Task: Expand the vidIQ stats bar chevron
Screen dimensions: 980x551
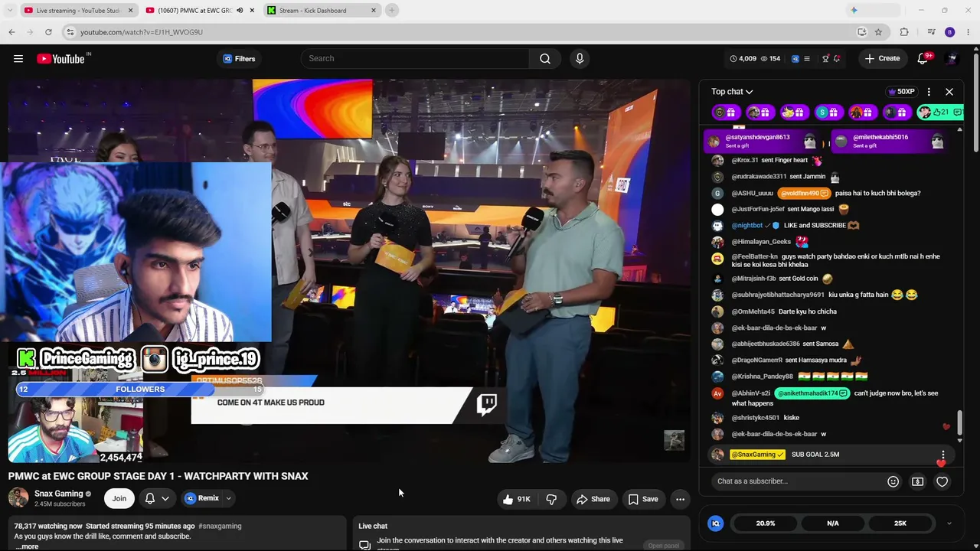Action: pos(949,523)
